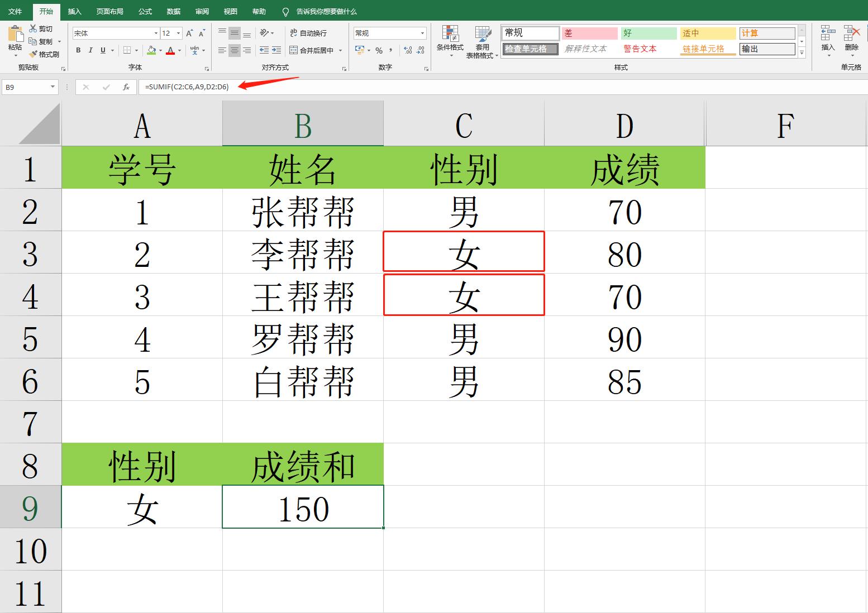Toggle Wrap Text (自动换行)
This screenshot has width=868, height=613.
pyautogui.click(x=308, y=33)
